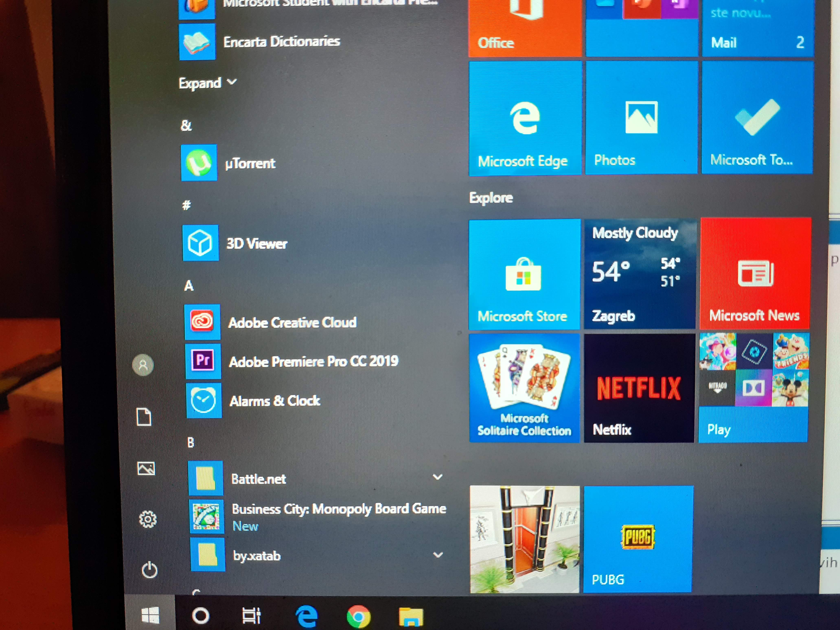
Task: Click the Power icon in sidebar
Action: pos(149,570)
